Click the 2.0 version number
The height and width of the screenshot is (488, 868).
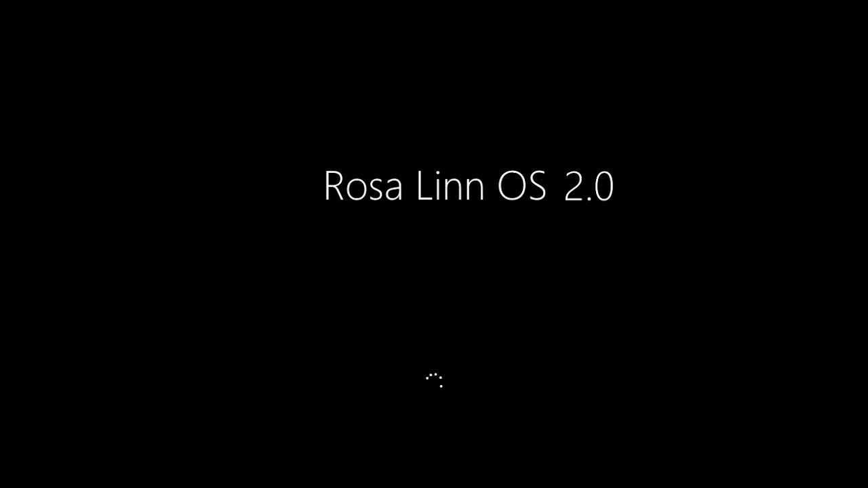pos(589,187)
